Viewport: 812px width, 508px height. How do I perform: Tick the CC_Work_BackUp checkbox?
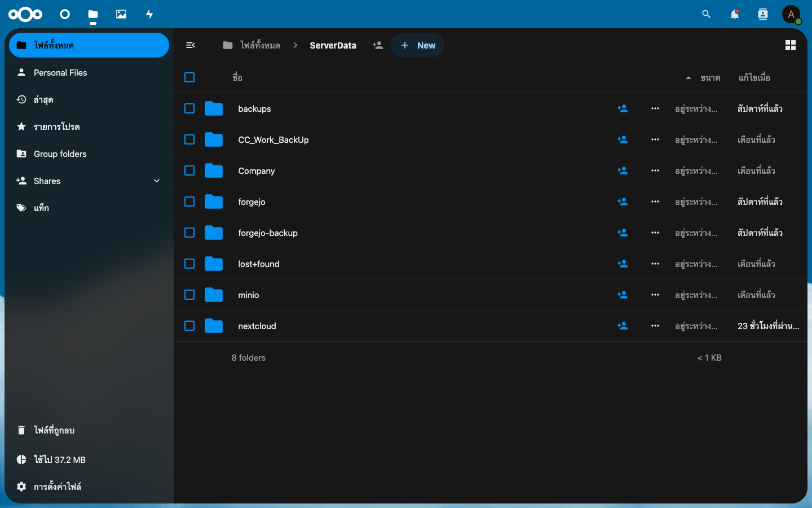click(189, 139)
